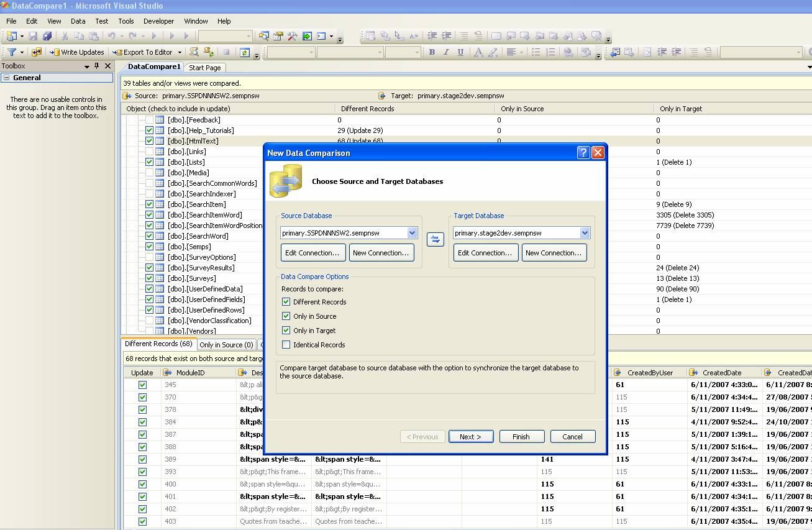The image size is (812, 530).
Task: Open Properties Window toolbar icon
Action: pyautogui.click(x=278, y=36)
